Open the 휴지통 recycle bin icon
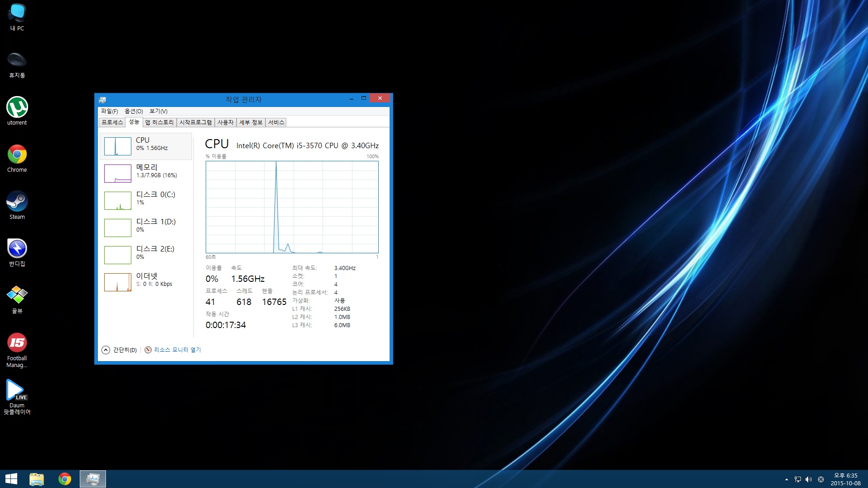868x488 pixels. click(17, 65)
